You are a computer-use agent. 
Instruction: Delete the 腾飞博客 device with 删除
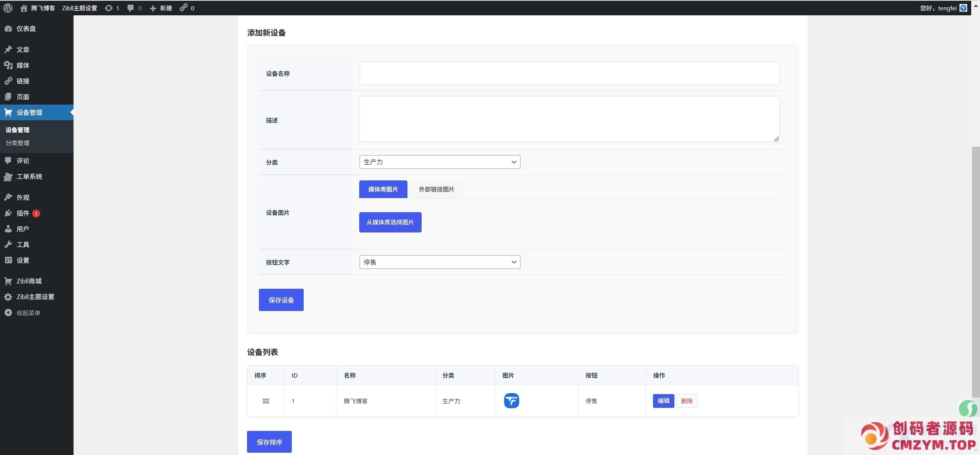tap(686, 401)
